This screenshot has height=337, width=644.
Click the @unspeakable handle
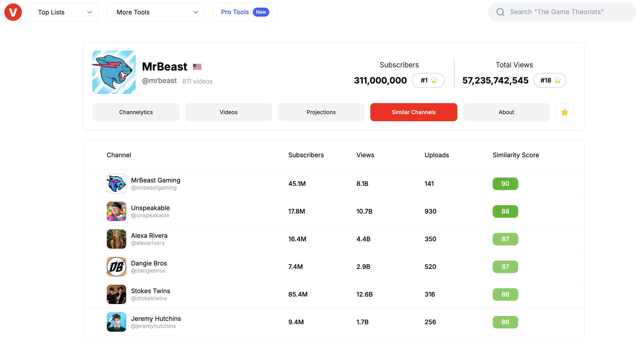(x=150, y=216)
